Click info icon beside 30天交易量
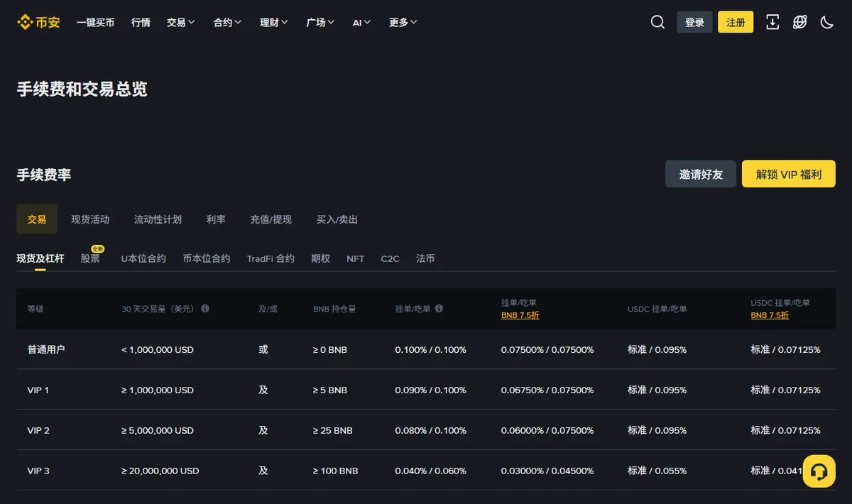 205,309
